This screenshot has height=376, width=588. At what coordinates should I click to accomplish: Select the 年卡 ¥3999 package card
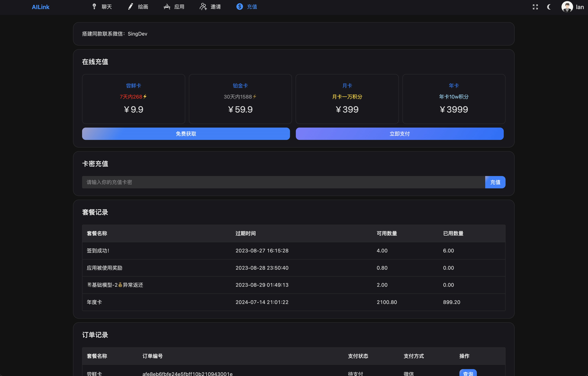click(454, 99)
